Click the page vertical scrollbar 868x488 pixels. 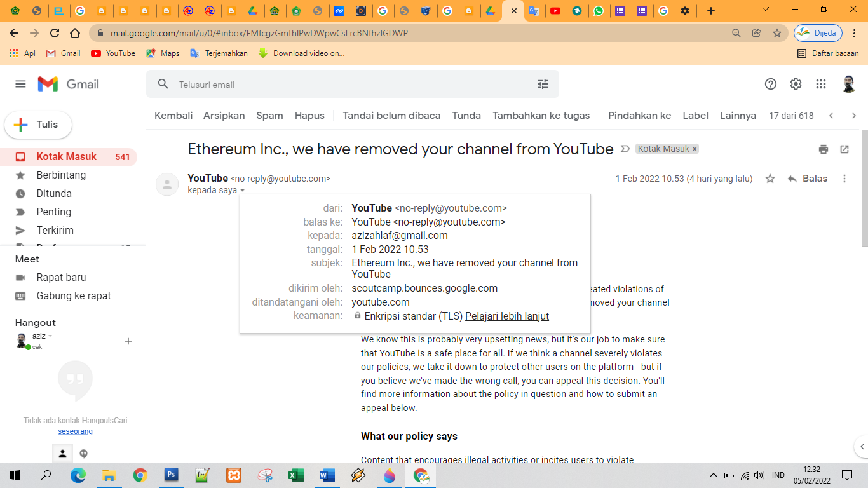(864, 187)
